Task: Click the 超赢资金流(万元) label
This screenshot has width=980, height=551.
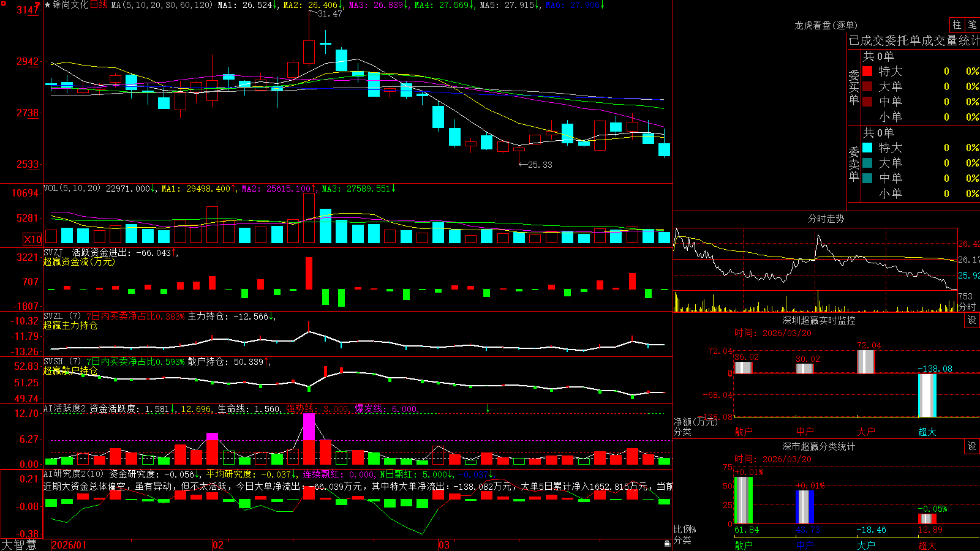Action: (x=79, y=261)
